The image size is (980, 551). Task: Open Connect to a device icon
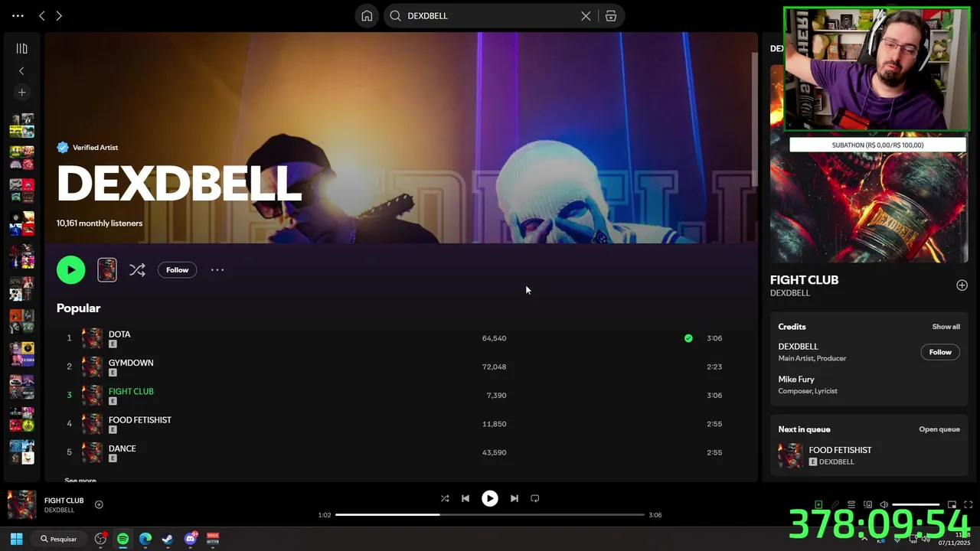coord(867,504)
